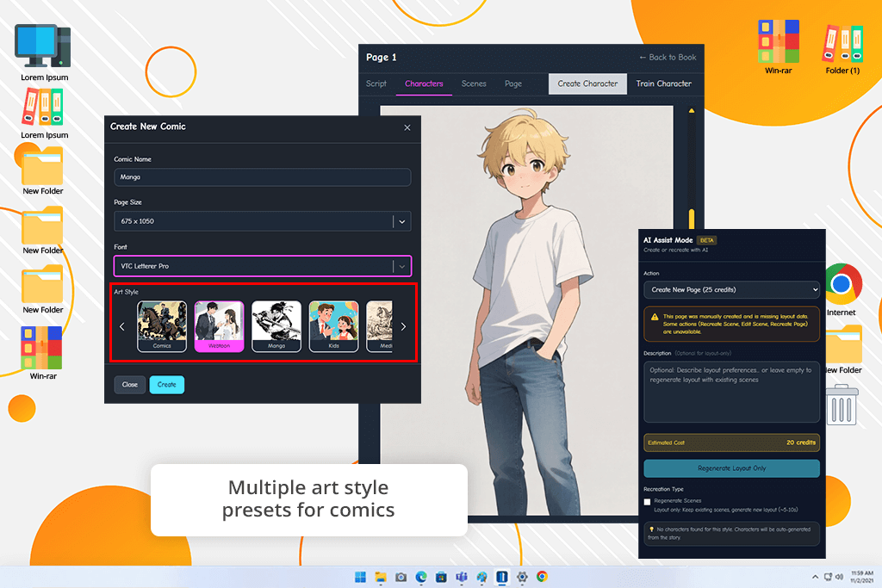Toggle the Regenerate Scenes checkbox
Screen dimensions: 882x588
point(647,502)
